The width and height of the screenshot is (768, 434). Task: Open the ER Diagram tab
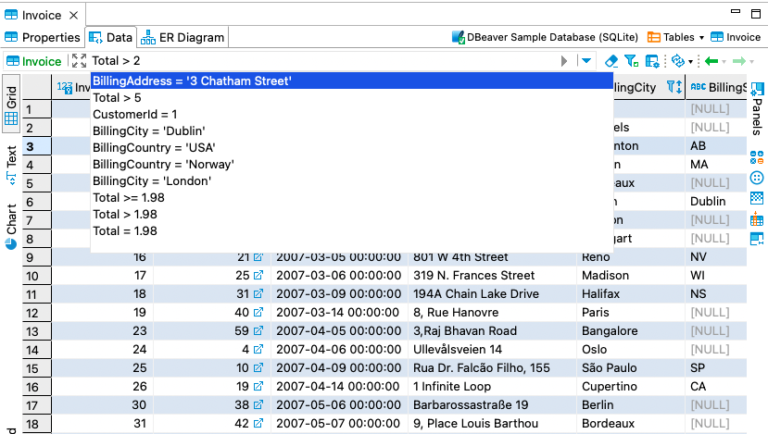[183, 37]
